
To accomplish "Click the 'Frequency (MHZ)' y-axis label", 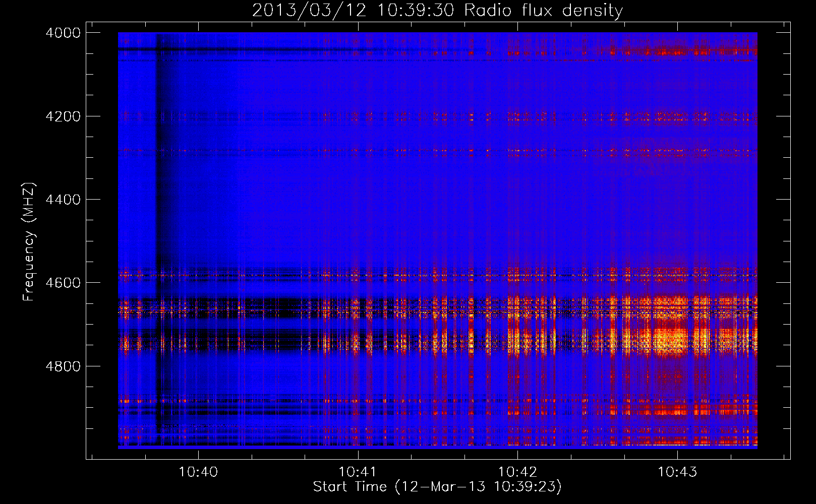I will (29, 242).
